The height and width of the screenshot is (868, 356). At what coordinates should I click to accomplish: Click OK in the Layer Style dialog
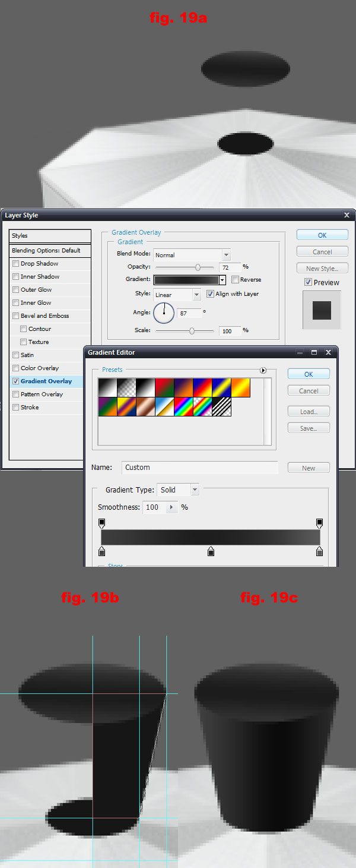click(x=322, y=235)
